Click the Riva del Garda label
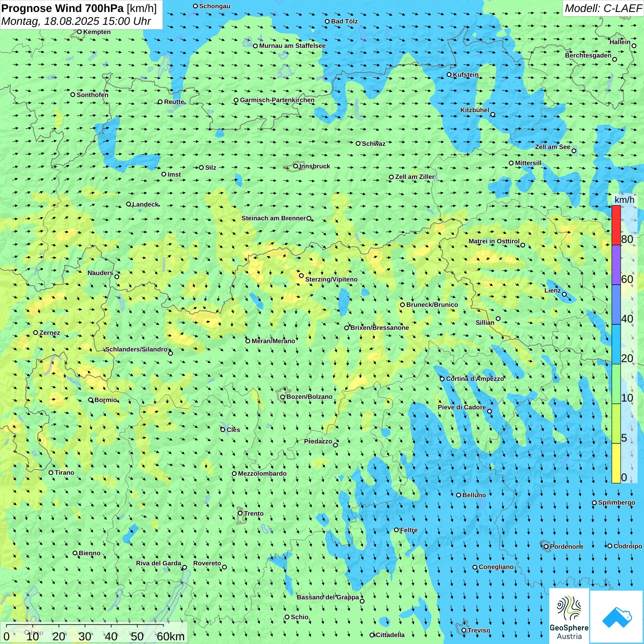The width and height of the screenshot is (644, 644). pos(159,563)
